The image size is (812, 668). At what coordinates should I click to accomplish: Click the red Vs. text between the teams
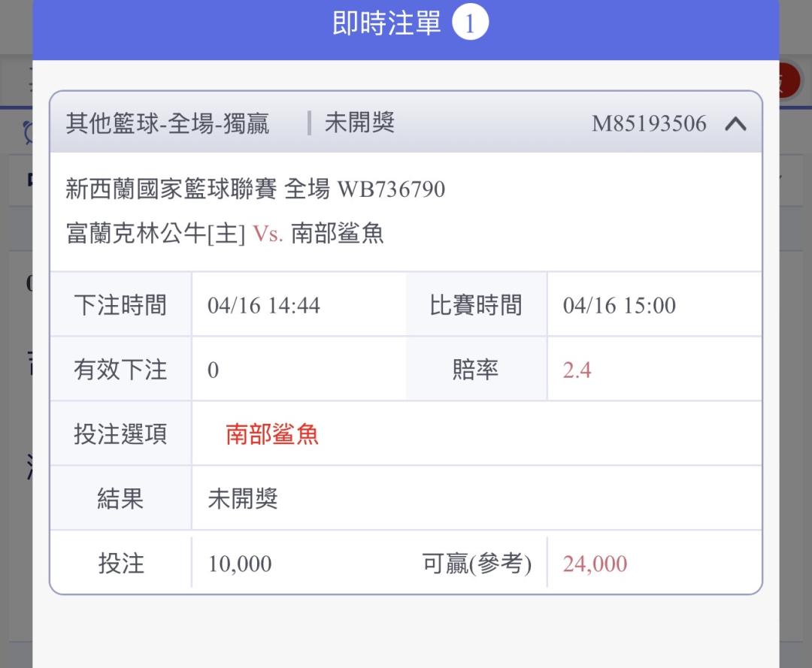coord(268,234)
